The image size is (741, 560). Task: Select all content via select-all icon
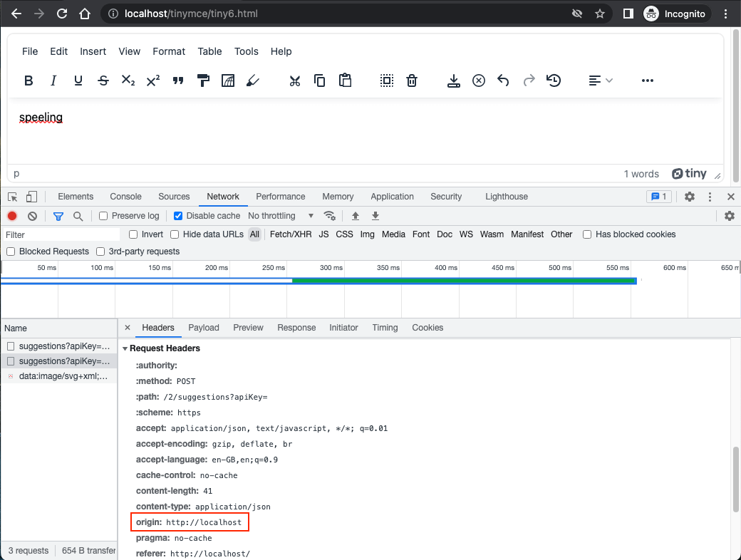pyautogui.click(x=387, y=81)
